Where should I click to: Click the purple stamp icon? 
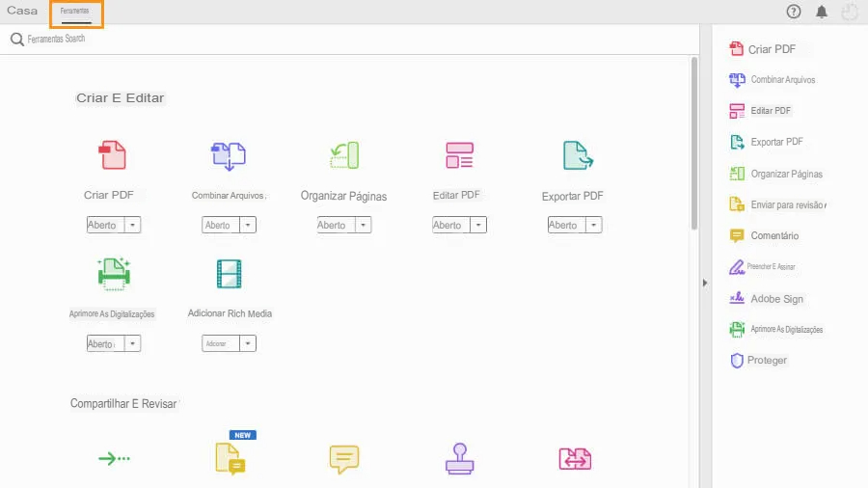coord(459,459)
